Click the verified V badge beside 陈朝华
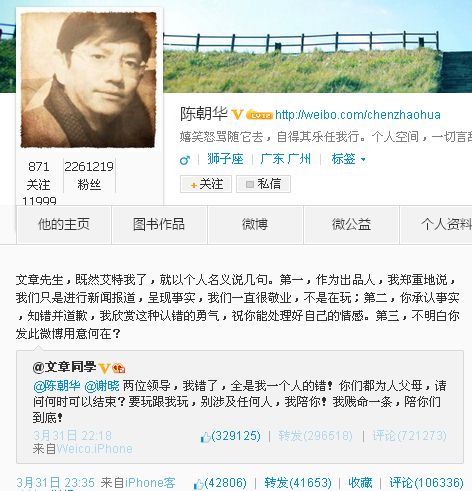 click(237, 114)
